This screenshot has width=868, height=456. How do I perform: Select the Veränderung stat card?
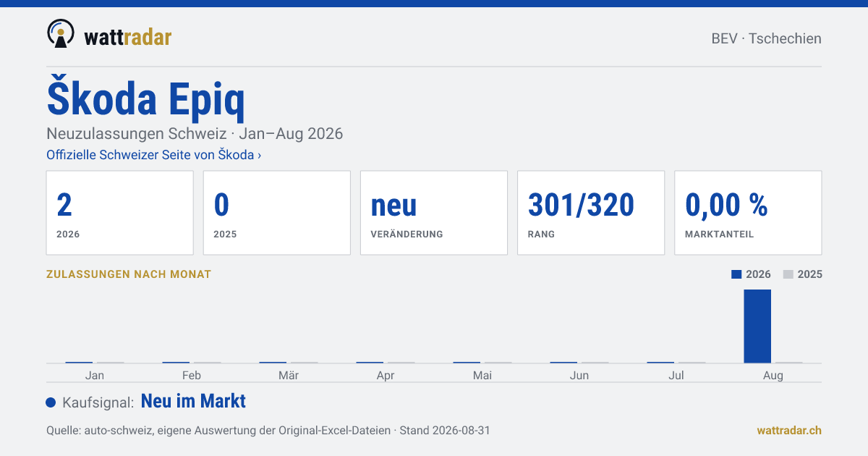434,213
